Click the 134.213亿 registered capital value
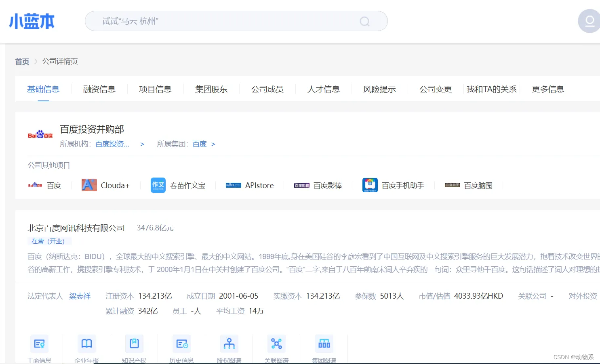Image resolution: width=600 pixels, height=364 pixels. (x=155, y=296)
